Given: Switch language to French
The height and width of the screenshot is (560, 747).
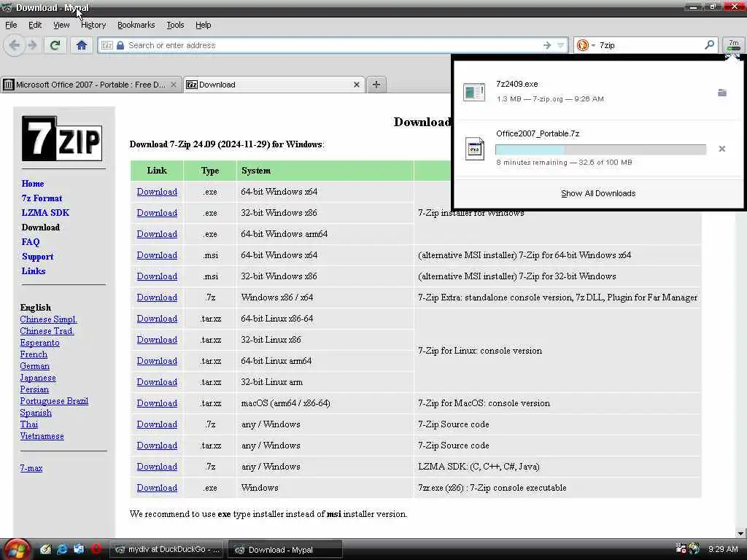Looking at the screenshot, I should [34, 354].
